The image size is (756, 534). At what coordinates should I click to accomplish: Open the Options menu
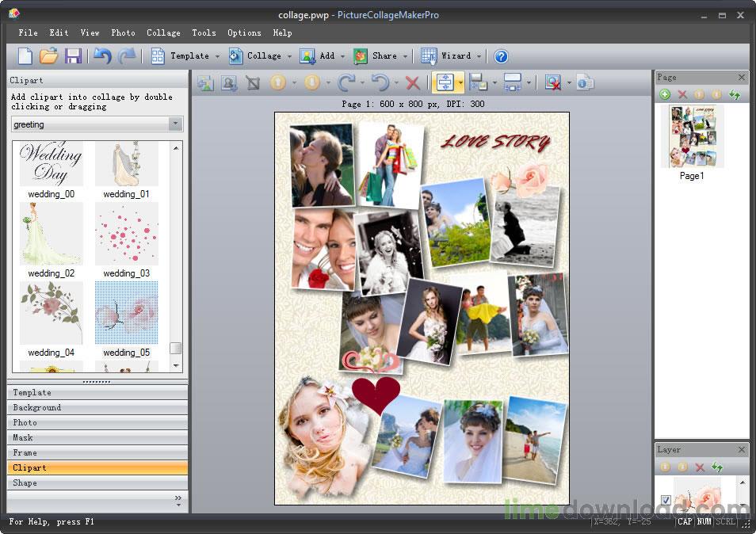tap(244, 32)
